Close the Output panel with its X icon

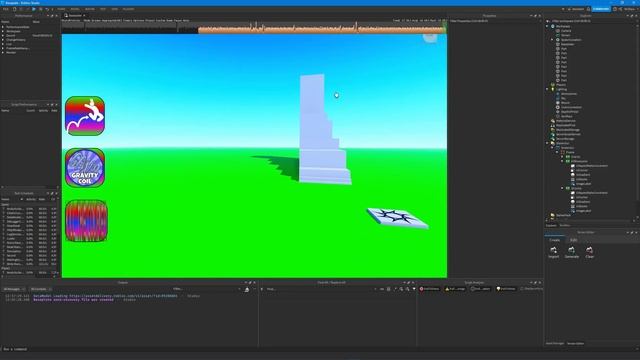point(255,282)
